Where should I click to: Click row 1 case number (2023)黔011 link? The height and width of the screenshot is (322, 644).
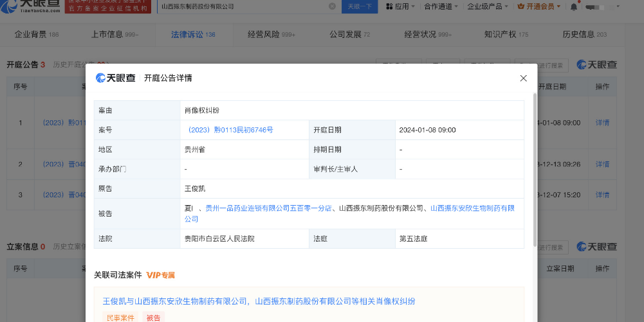coord(64,123)
